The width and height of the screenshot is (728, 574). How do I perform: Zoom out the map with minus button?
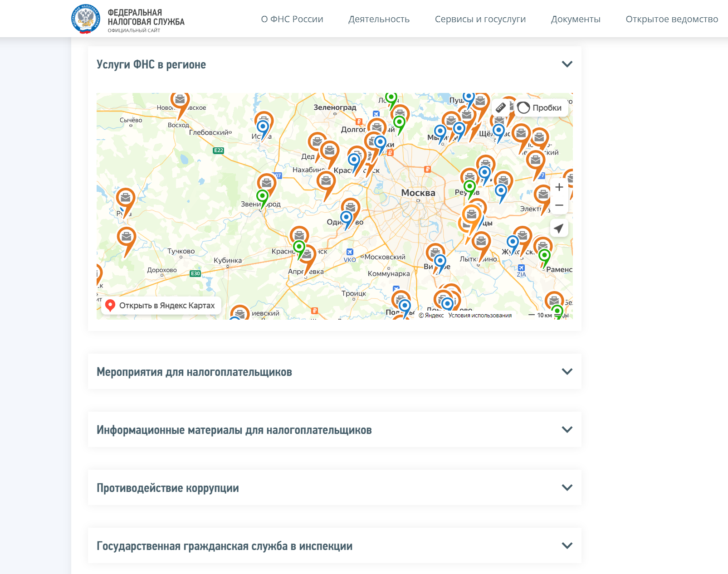(559, 205)
